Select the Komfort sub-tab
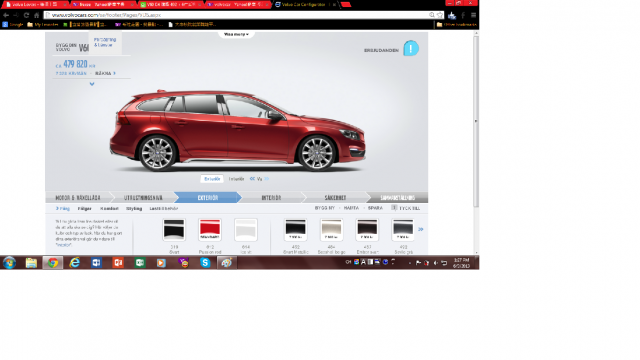Screen dimensions: 640x360 pyautogui.click(x=109, y=208)
